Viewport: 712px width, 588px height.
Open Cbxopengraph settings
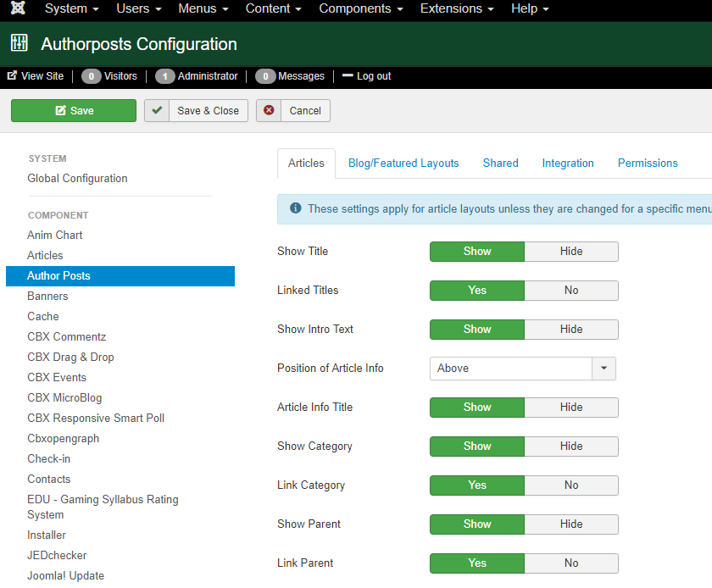63,439
